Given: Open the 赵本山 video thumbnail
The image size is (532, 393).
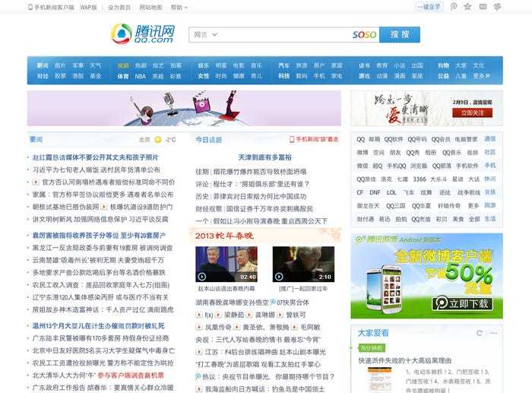Looking at the screenshot, I should [226, 265].
